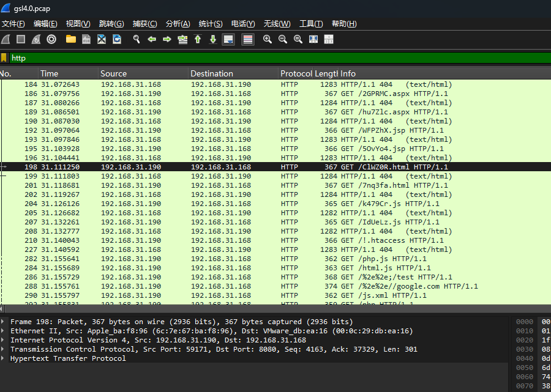Go to previous packet with left arrow
This screenshot has height=392, width=551.
click(x=152, y=39)
